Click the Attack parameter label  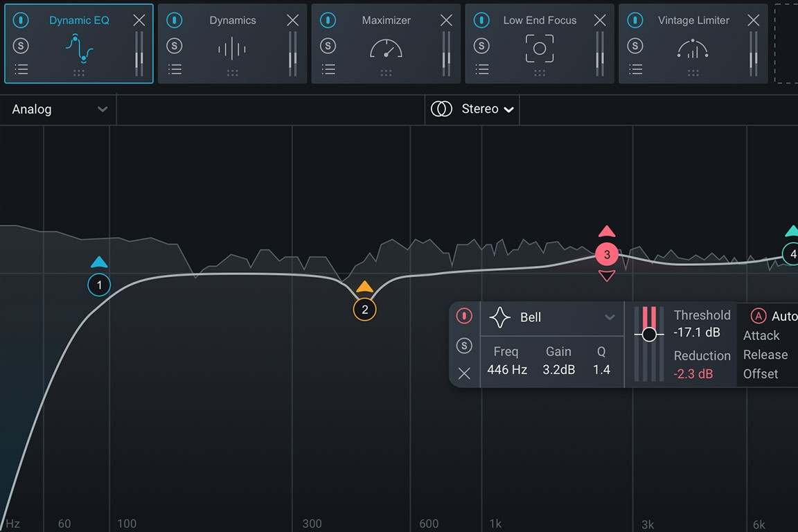click(x=761, y=335)
